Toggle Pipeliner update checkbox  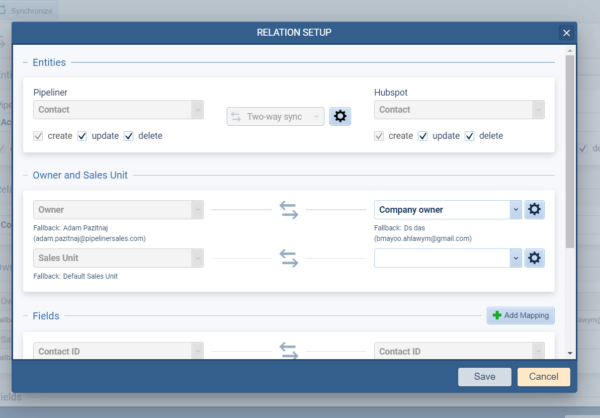83,136
